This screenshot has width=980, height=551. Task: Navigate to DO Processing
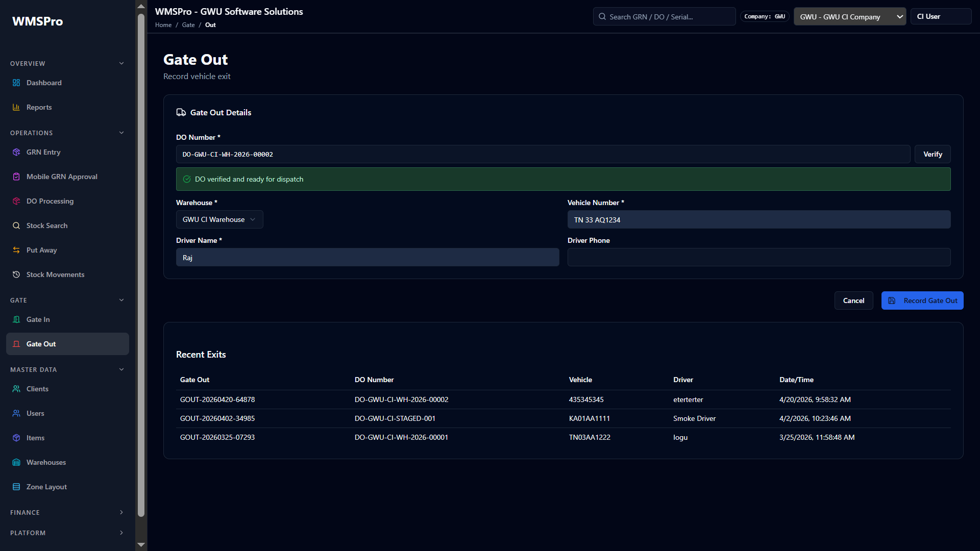click(67, 201)
